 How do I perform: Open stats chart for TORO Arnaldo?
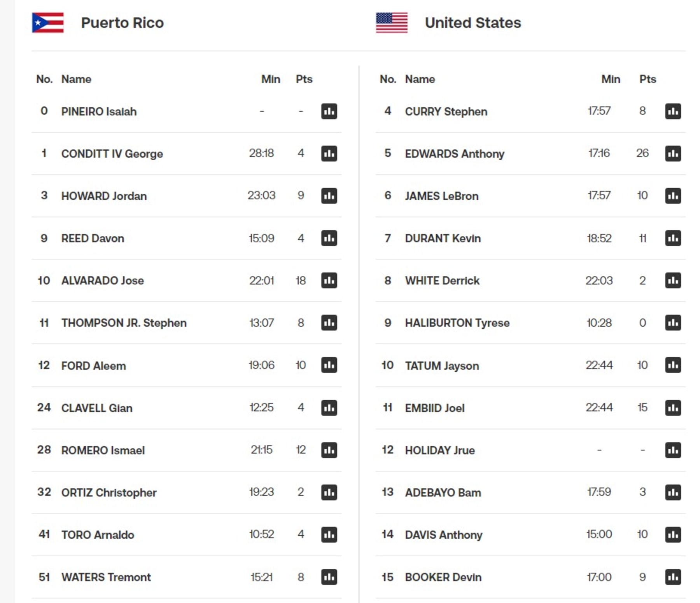point(329,535)
